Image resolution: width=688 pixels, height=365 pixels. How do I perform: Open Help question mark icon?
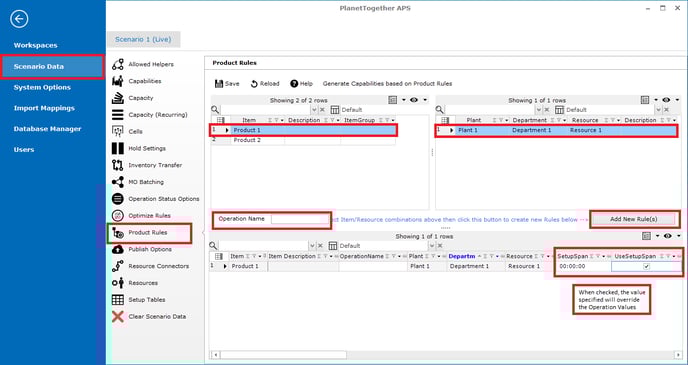(294, 83)
